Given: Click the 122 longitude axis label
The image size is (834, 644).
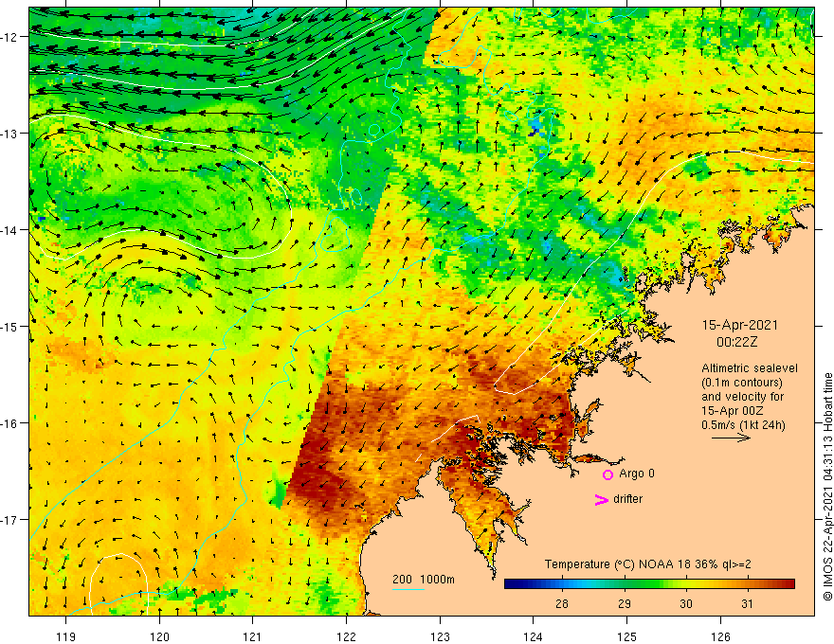Looking at the screenshot, I should pyautogui.click(x=346, y=636).
